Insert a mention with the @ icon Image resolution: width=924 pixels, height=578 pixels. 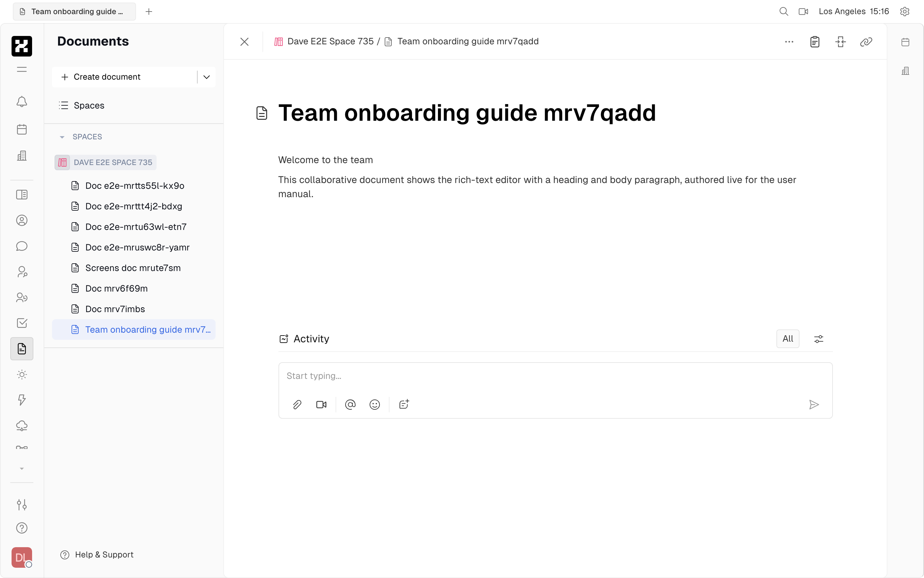tap(350, 405)
